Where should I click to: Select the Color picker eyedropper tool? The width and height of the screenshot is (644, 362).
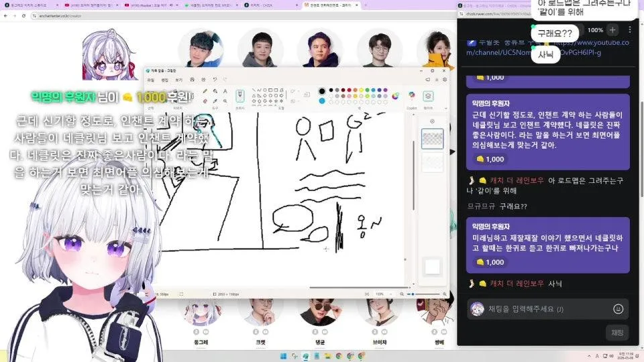click(x=215, y=101)
